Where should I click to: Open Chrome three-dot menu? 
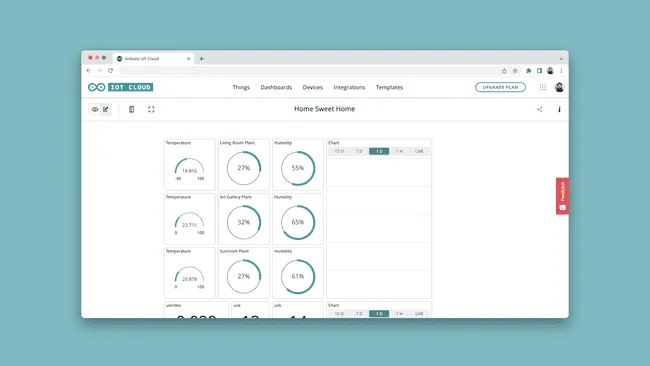pyautogui.click(x=561, y=71)
